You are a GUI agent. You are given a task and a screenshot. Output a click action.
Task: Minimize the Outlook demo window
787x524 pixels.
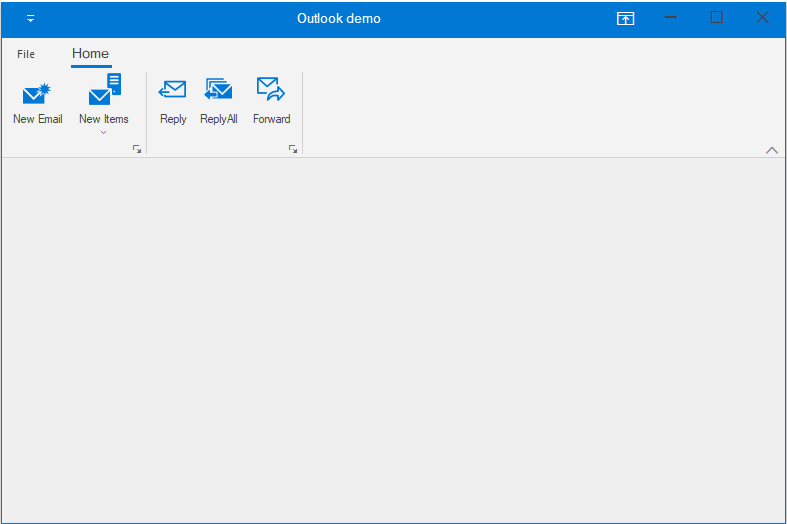(671, 18)
